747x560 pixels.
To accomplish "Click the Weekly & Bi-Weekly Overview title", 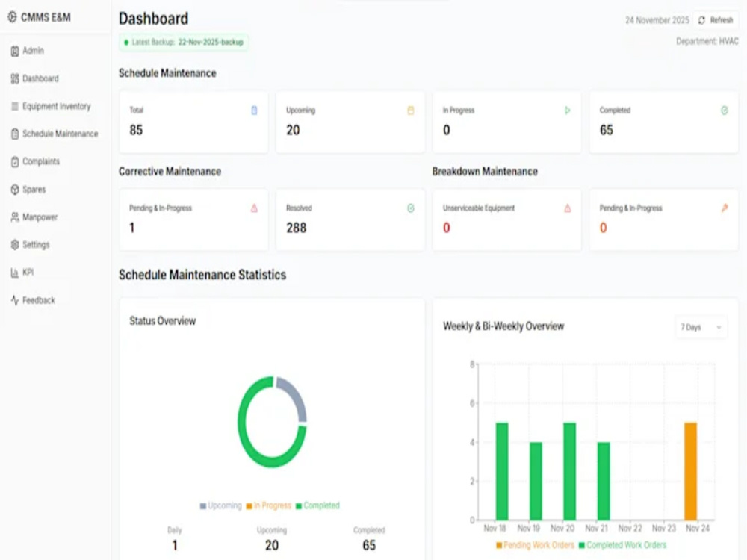I will [x=503, y=326].
